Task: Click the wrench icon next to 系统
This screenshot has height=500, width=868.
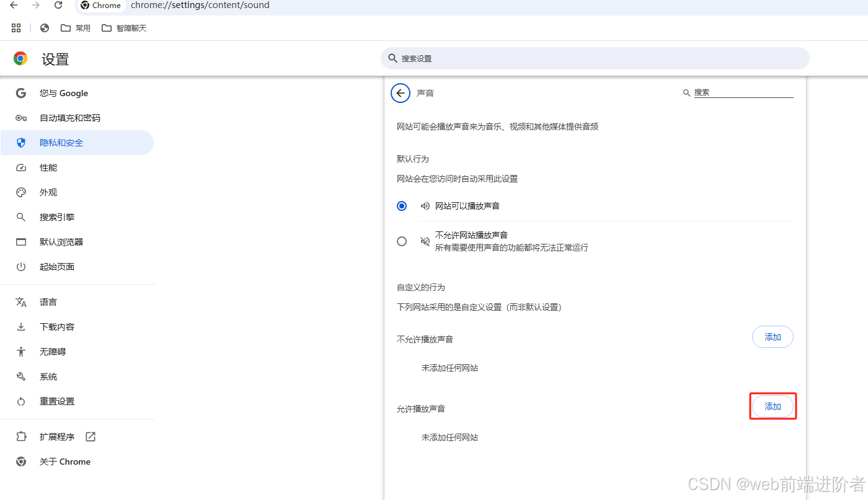Action: (x=20, y=376)
